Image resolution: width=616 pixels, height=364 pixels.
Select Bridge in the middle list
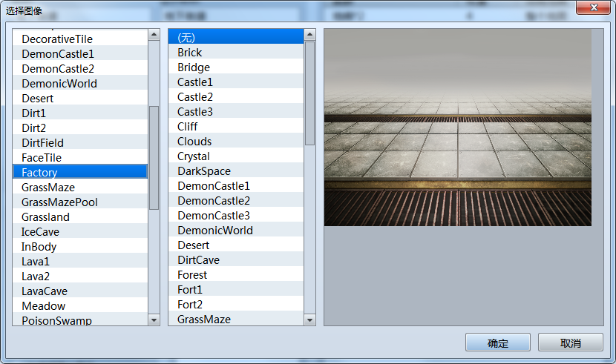tap(236, 67)
